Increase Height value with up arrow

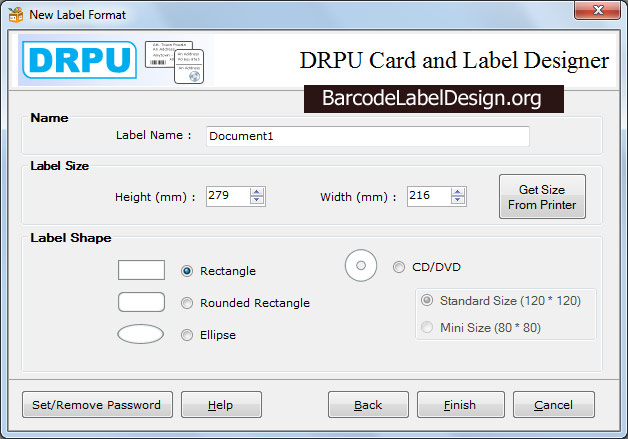click(x=257, y=191)
